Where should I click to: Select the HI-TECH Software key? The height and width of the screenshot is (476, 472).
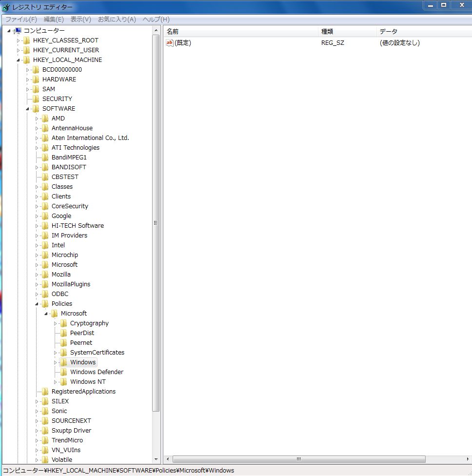click(x=78, y=225)
